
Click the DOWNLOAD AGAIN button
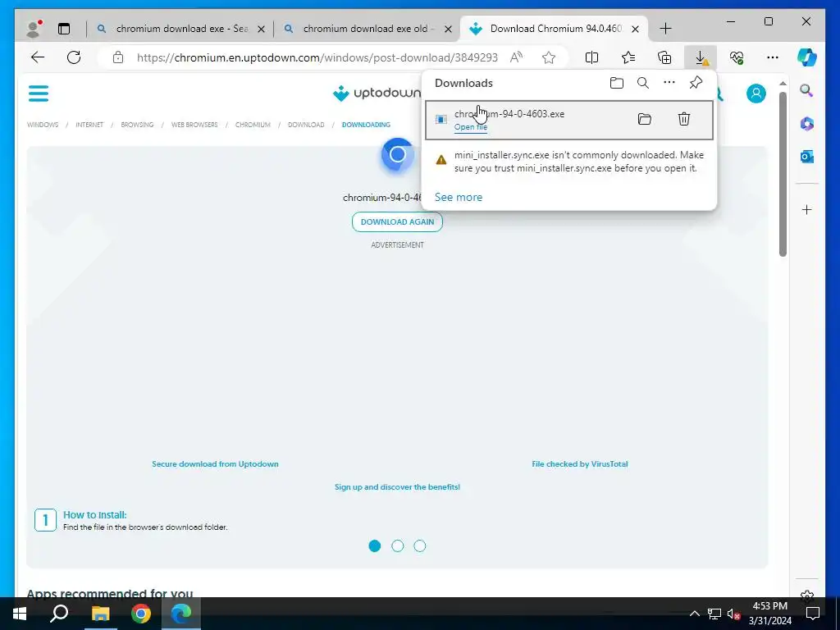coord(398,221)
